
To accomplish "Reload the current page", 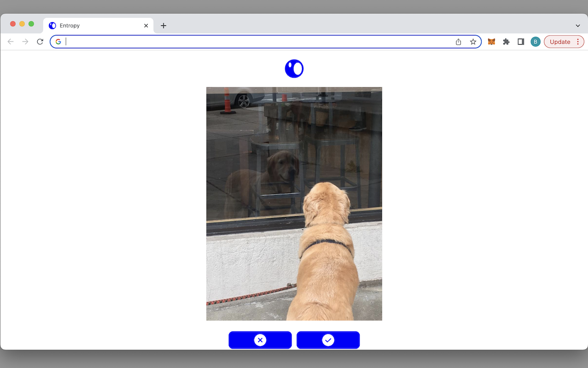I will coord(40,42).
